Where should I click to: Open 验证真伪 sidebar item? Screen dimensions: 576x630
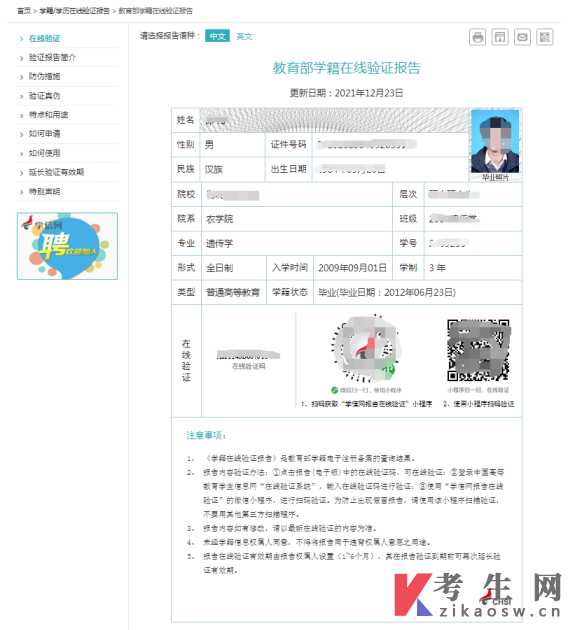(45, 96)
